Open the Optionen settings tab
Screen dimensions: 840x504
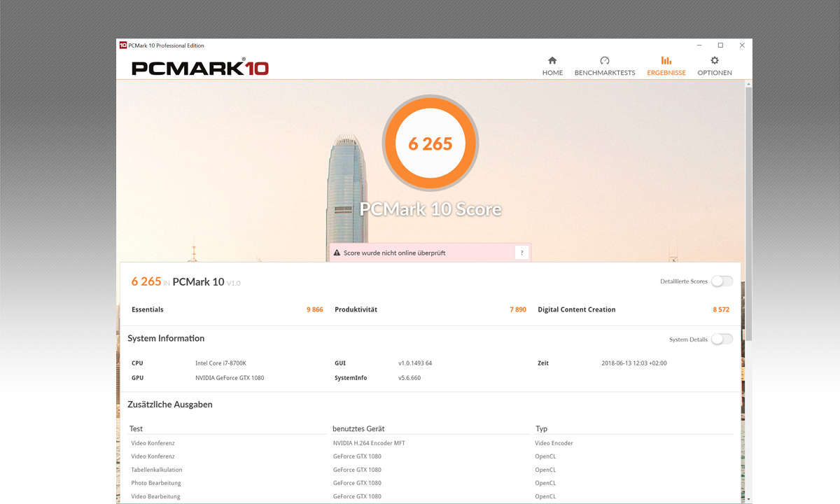[715, 66]
